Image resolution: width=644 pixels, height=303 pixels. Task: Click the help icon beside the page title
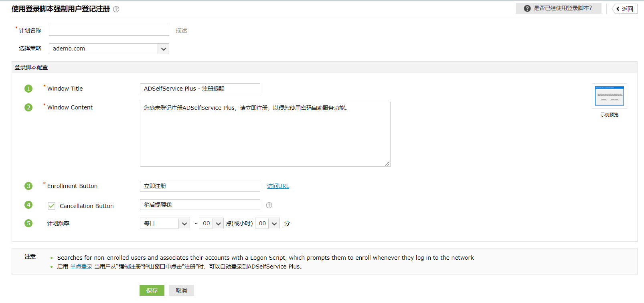116,9
